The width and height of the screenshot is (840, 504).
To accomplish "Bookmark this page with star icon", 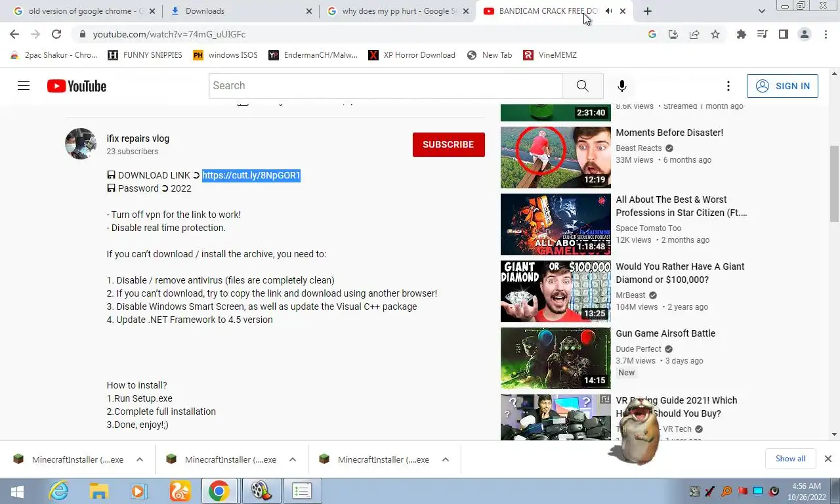I will (715, 34).
